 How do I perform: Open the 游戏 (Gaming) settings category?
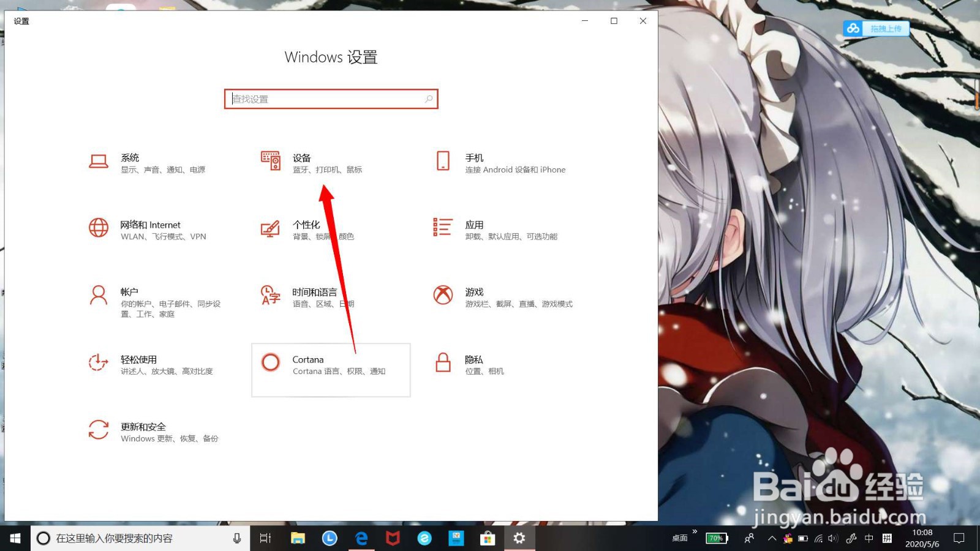pos(502,298)
